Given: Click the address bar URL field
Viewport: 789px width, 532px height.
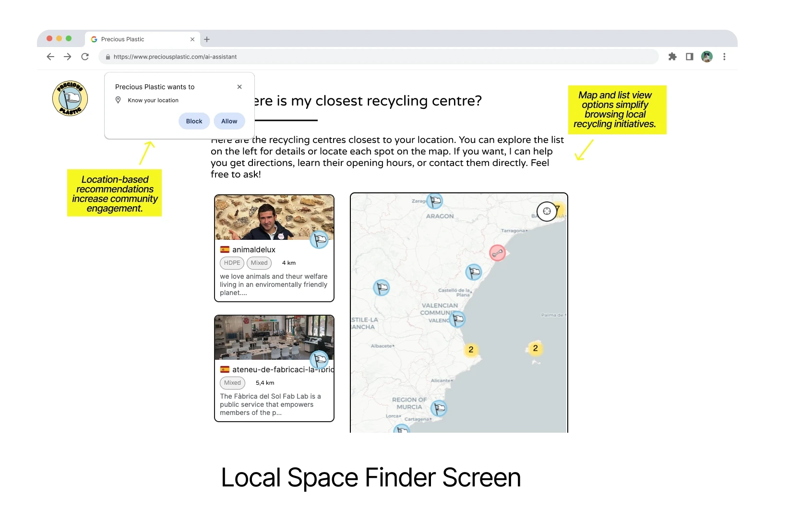Looking at the screenshot, I should (x=379, y=57).
